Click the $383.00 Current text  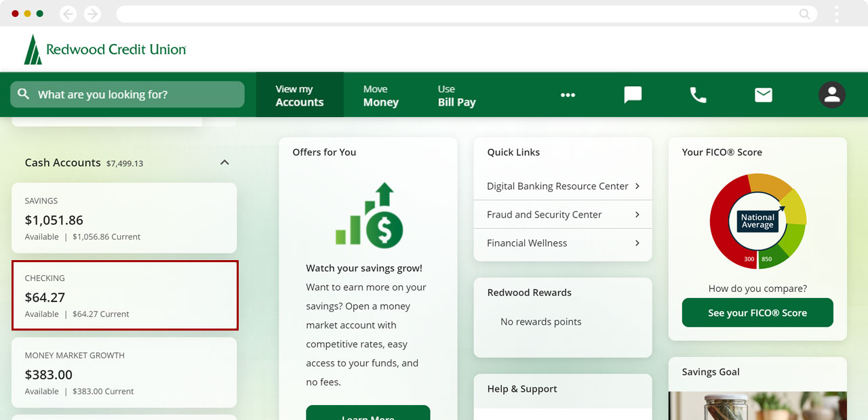click(x=103, y=392)
